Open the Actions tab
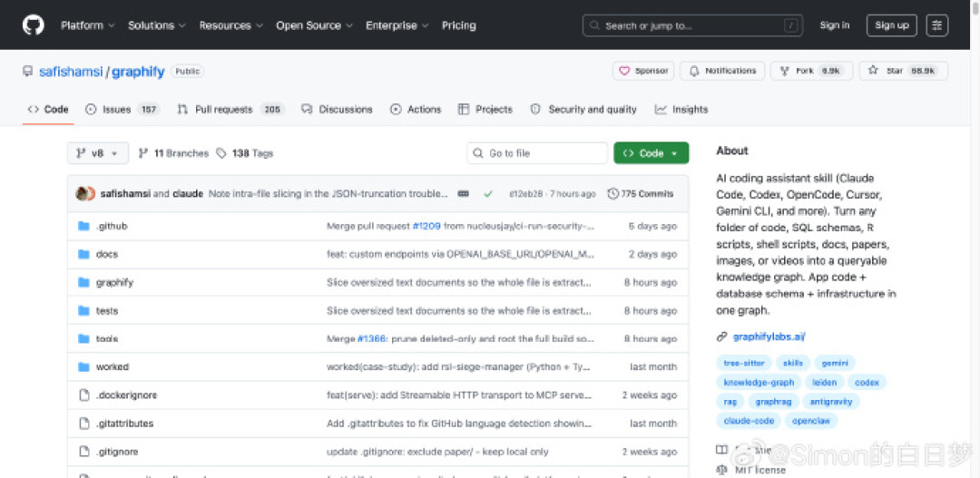Image resolution: width=980 pixels, height=478 pixels. pyautogui.click(x=416, y=110)
